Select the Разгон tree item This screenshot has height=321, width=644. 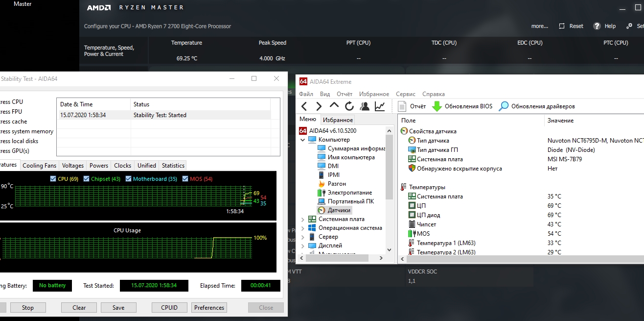[x=332, y=184]
